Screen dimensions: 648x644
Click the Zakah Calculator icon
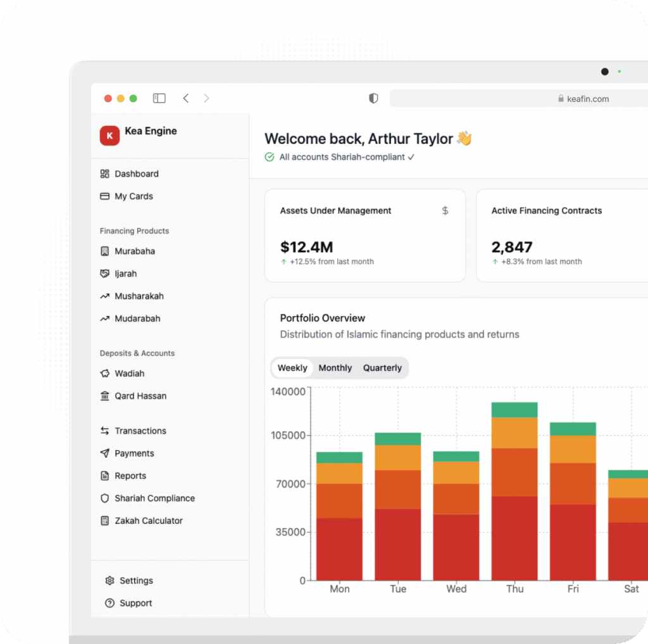coord(105,521)
